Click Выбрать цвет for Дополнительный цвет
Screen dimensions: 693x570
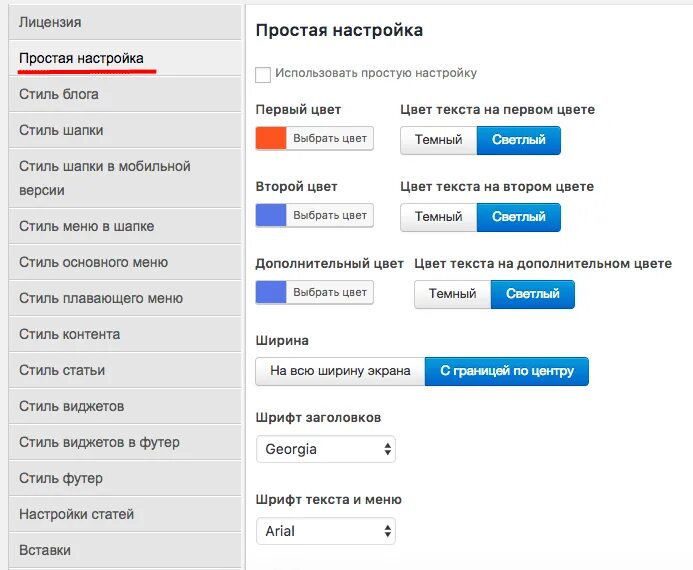pos(330,292)
